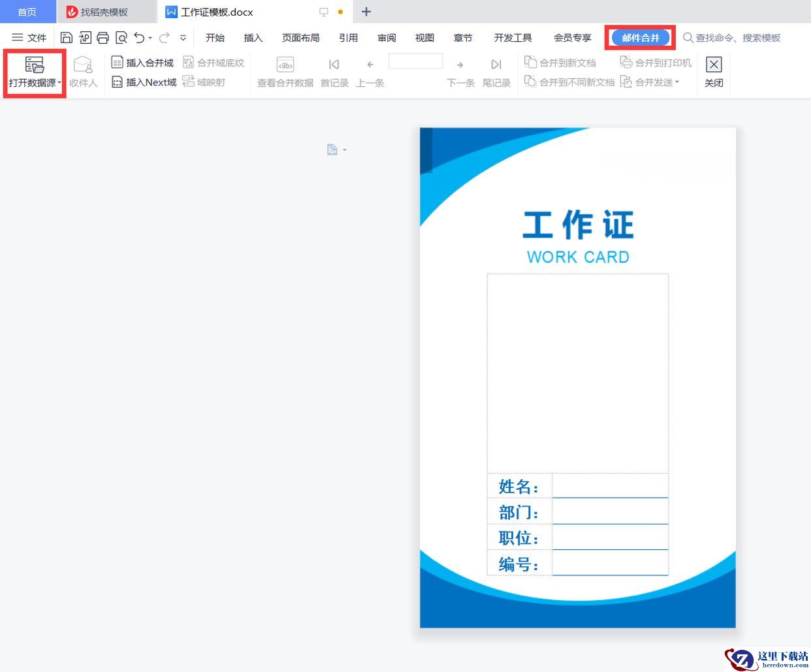Click the print preview icon

[121, 38]
